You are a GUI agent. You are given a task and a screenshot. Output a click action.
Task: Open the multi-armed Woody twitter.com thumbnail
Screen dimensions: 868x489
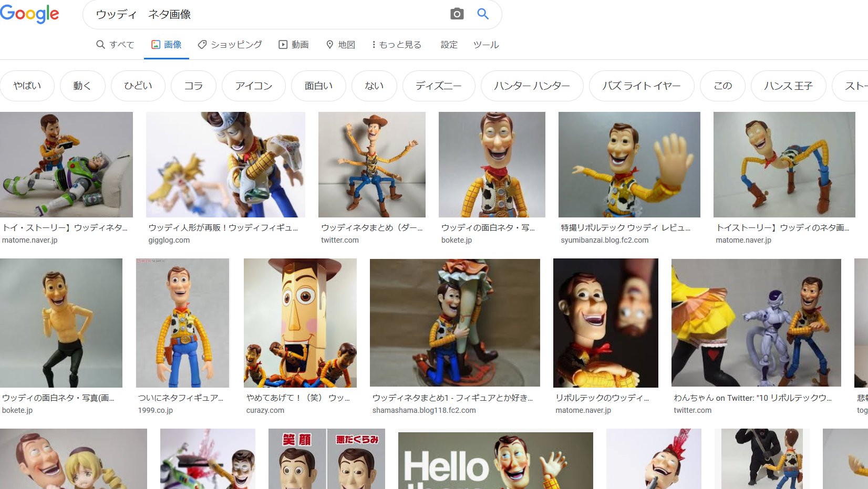[x=372, y=164]
